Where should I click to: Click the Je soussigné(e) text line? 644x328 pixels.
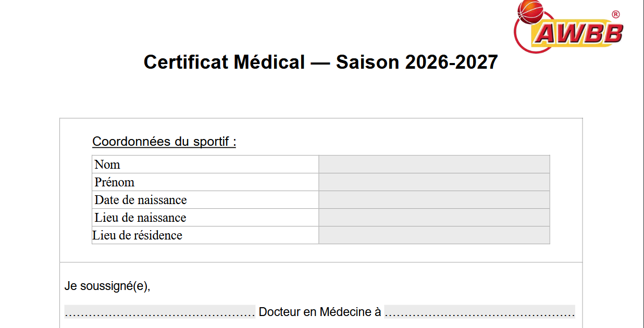[107, 286]
